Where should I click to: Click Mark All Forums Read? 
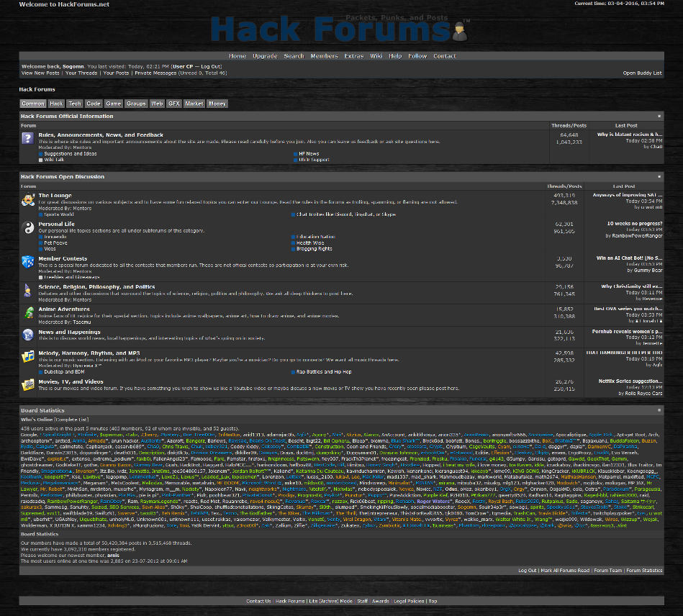(564, 570)
